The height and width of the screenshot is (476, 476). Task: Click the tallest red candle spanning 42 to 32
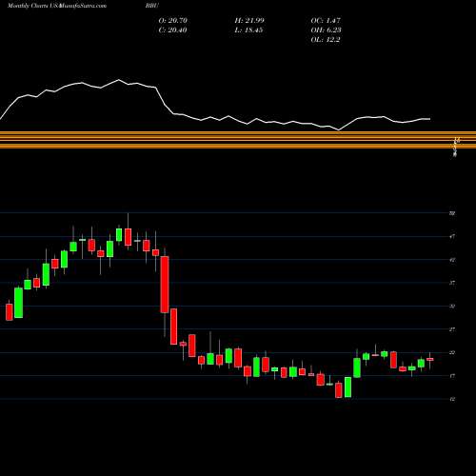pyautogui.click(x=165, y=285)
